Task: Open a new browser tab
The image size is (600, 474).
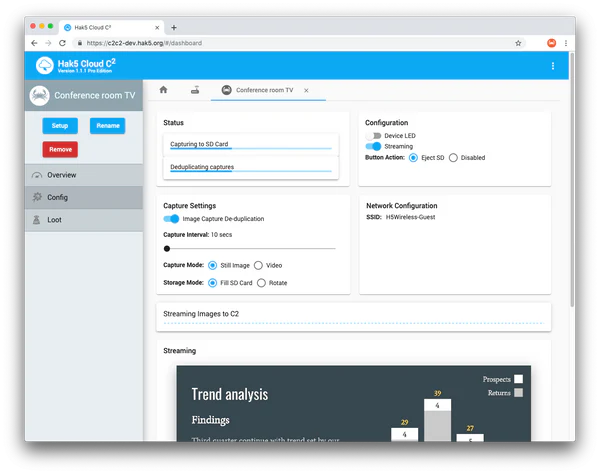Action: point(174,27)
